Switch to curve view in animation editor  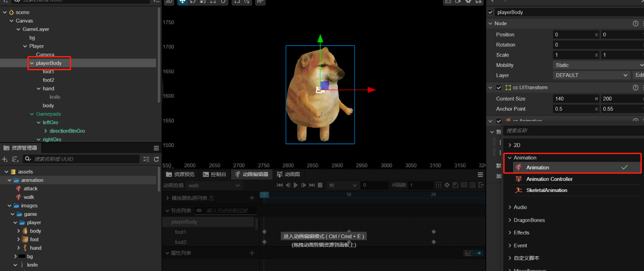click(x=468, y=253)
